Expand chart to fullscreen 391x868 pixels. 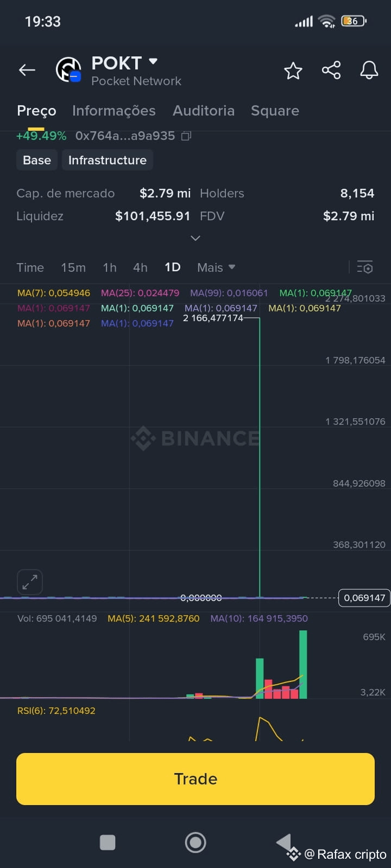30,582
